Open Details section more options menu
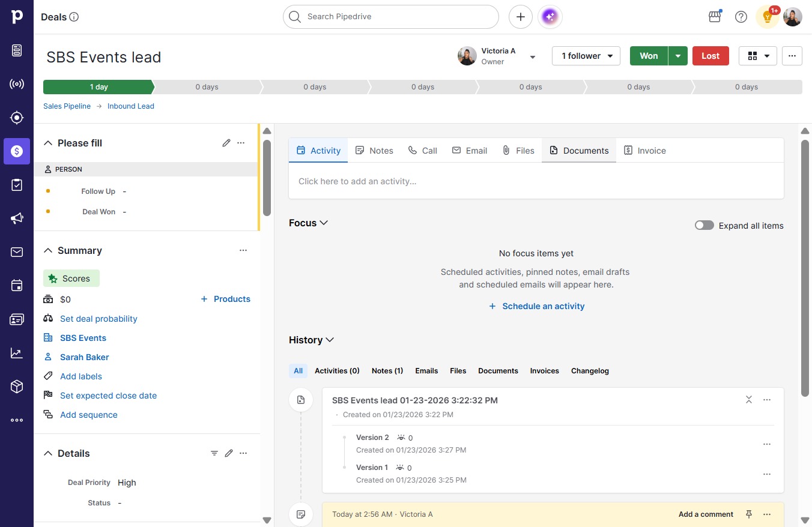812x527 pixels. pos(243,453)
